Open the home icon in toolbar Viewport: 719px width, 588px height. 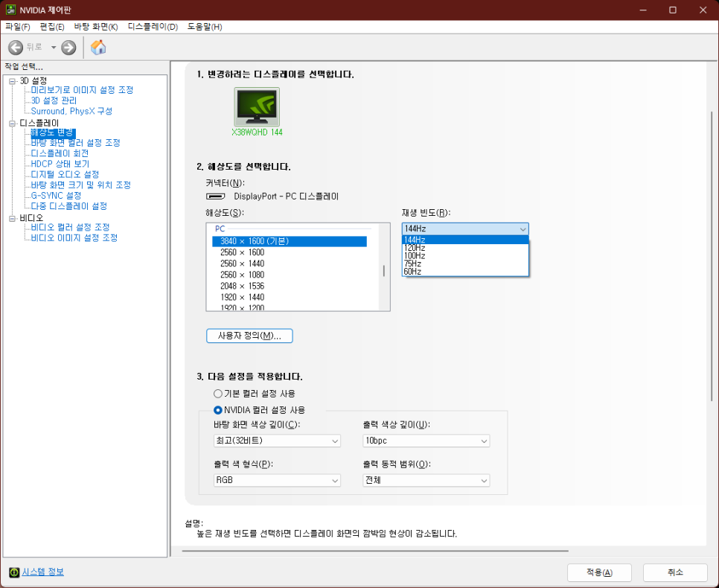(x=98, y=47)
